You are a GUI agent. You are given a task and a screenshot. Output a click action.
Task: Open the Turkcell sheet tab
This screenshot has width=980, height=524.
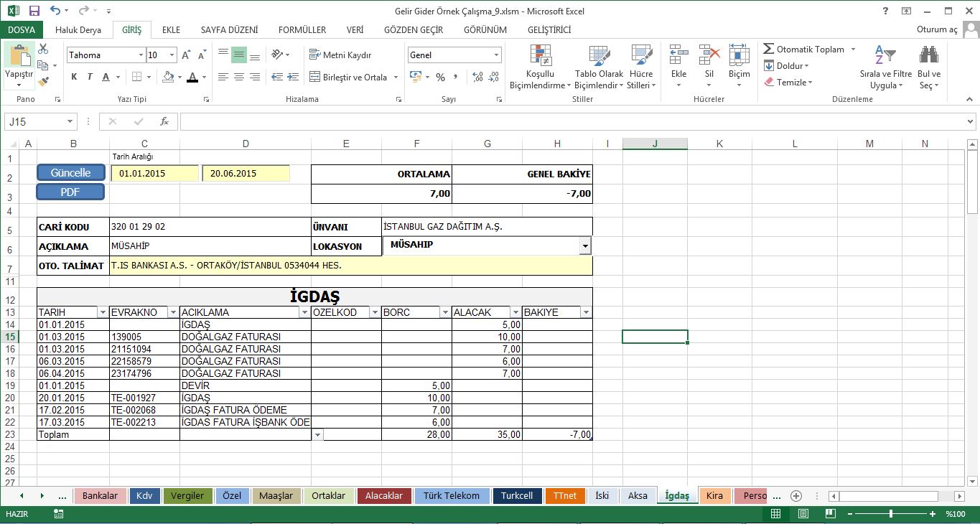(x=517, y=496)
